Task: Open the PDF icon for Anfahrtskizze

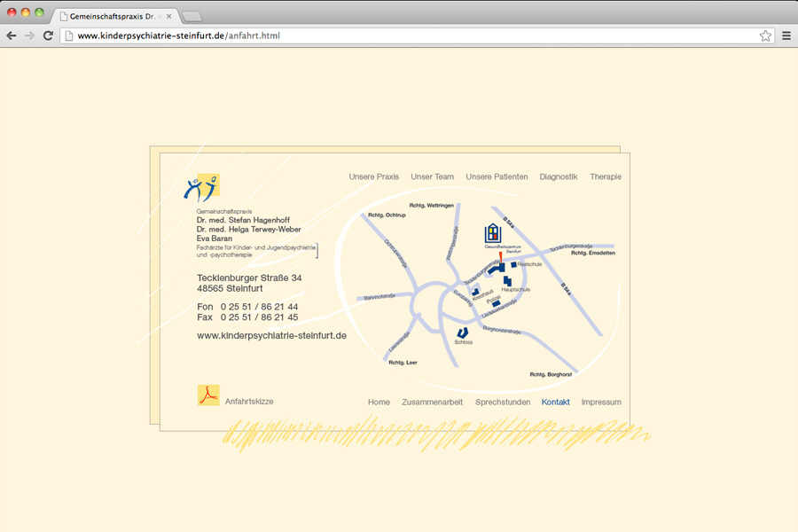Action: (208, 395)
